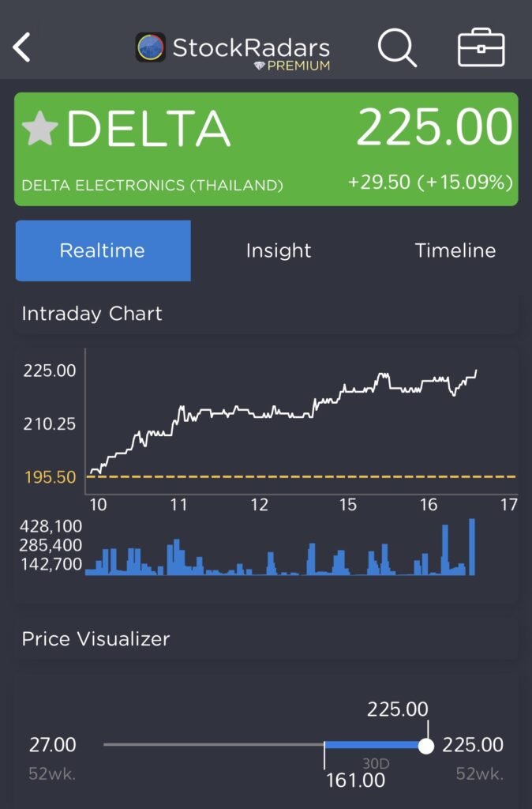Toggle the DELTA favorite star
Image resolution: width=532 pixels, height=809 pixels.
40,129
